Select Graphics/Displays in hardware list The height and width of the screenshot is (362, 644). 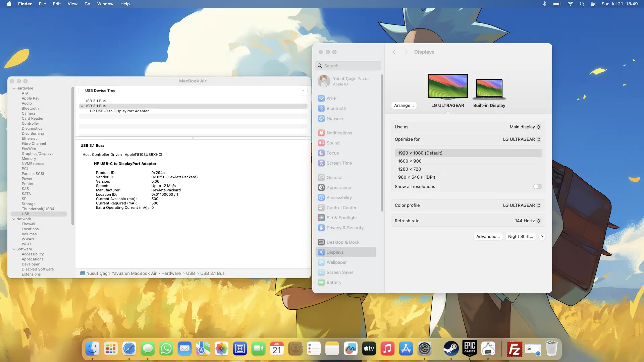click(38, 154)
